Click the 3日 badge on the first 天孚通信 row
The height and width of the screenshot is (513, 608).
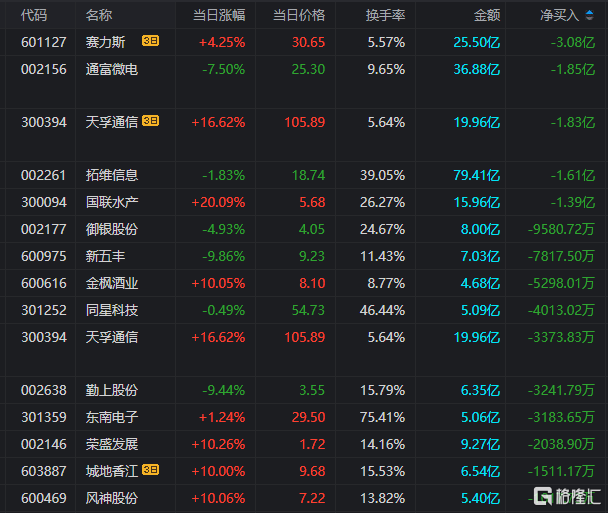(150, 121)
